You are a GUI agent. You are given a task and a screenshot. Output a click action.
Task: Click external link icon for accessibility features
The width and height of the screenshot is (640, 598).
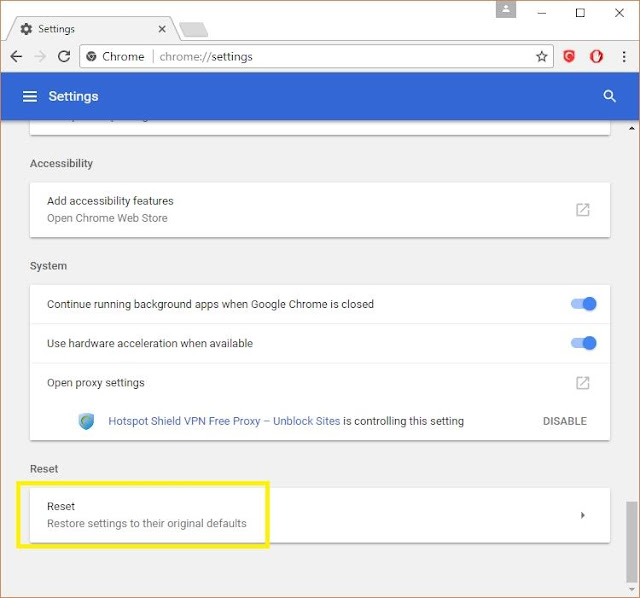coord(582,210)
